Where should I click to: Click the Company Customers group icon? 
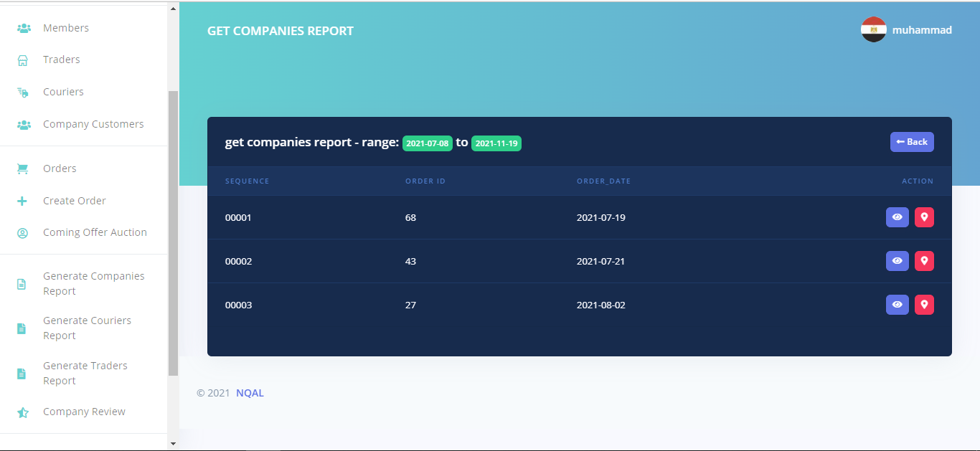(x=24, y=125)
